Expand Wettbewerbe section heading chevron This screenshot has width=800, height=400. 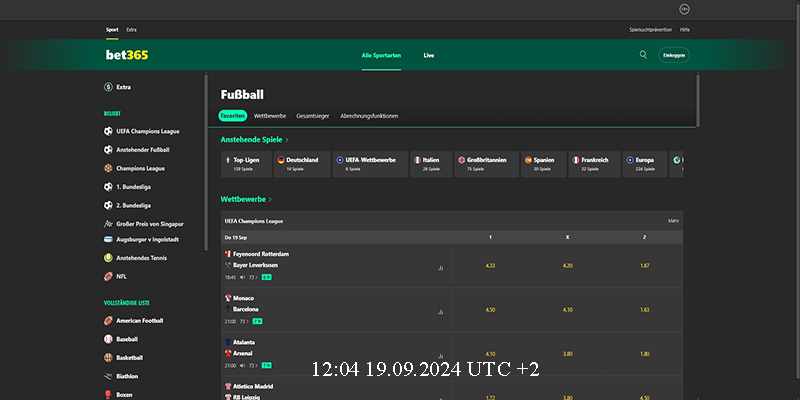270,199
